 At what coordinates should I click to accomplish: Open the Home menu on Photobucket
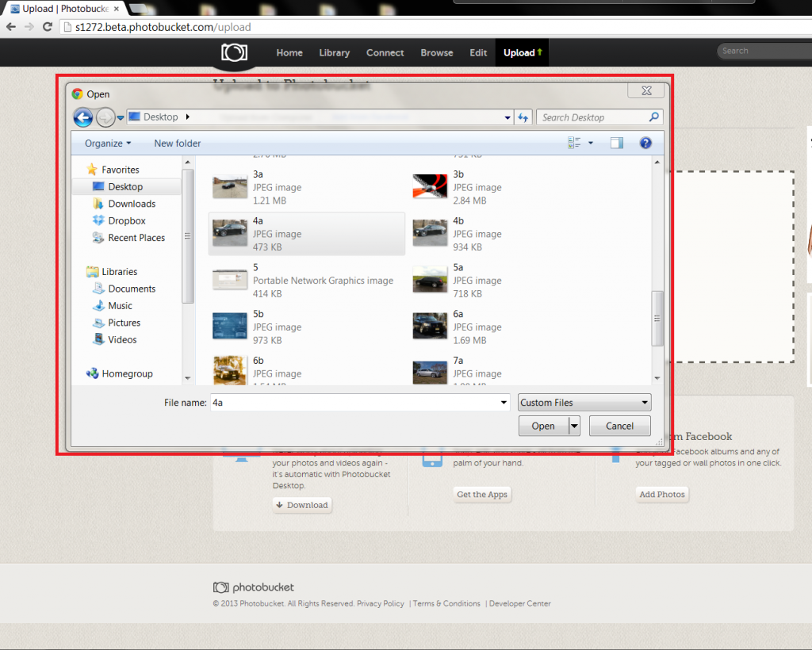289,53
